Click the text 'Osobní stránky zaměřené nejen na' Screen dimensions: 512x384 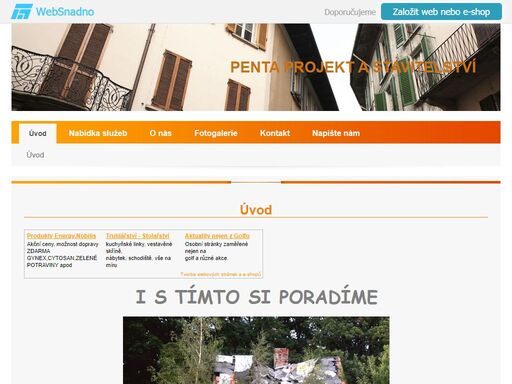216,248
